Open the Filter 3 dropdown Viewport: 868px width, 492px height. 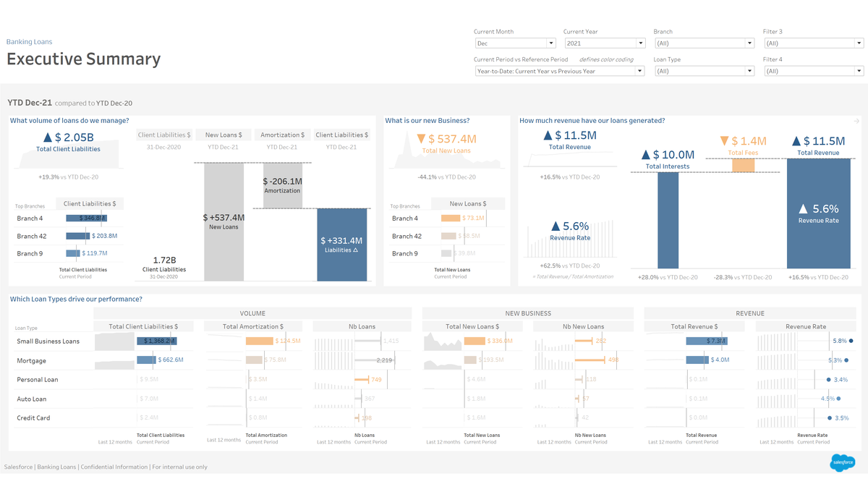[x=813, y=43]
